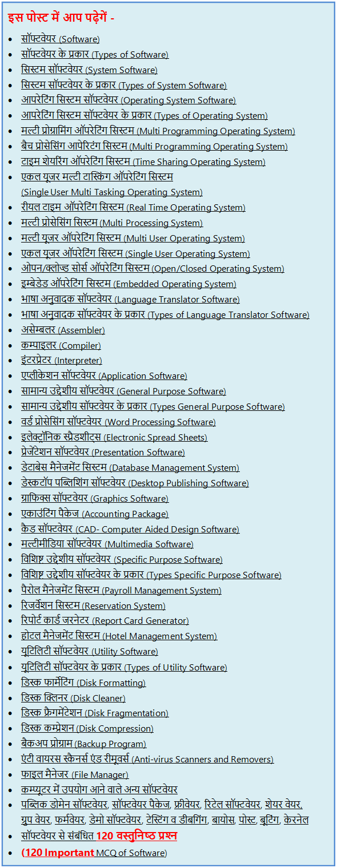Screen dimensions: 337x868
Task: Open the Types of Software link
Action: [x=95, y=55]
